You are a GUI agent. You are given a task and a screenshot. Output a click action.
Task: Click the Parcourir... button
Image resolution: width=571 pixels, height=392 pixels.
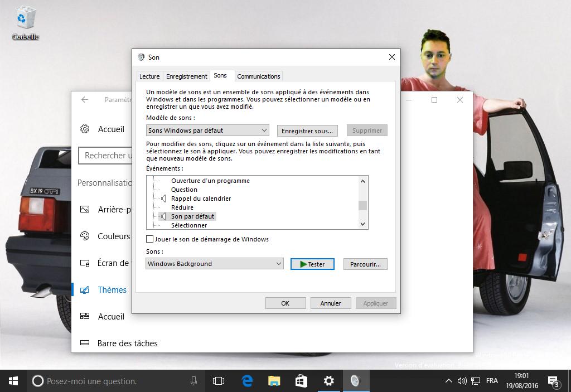click(365, 264)
